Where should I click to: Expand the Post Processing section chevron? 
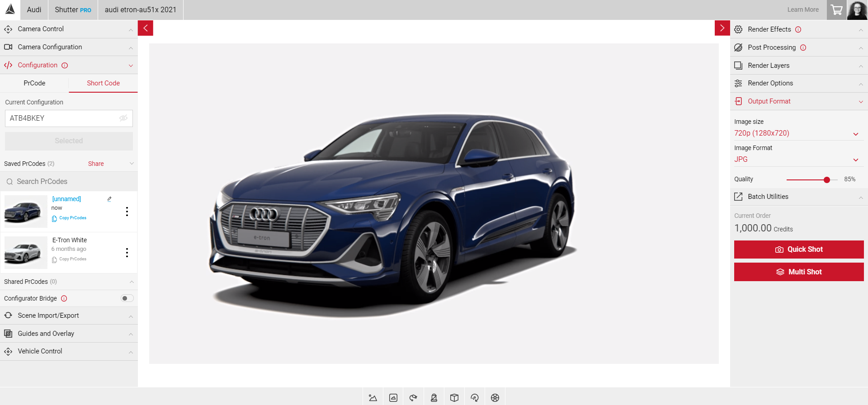click(x=861, y=47)
